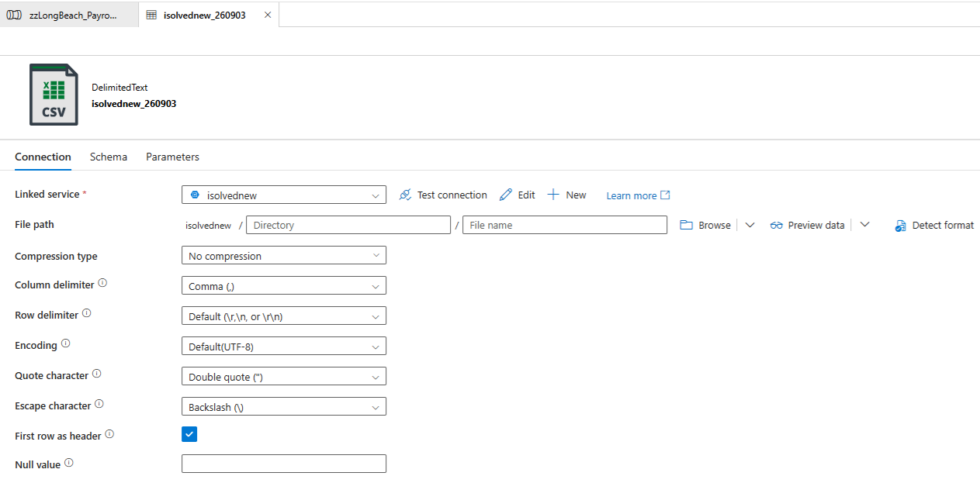
Task: Click the Edit pencil icon
Action: (x=506, y=195)
